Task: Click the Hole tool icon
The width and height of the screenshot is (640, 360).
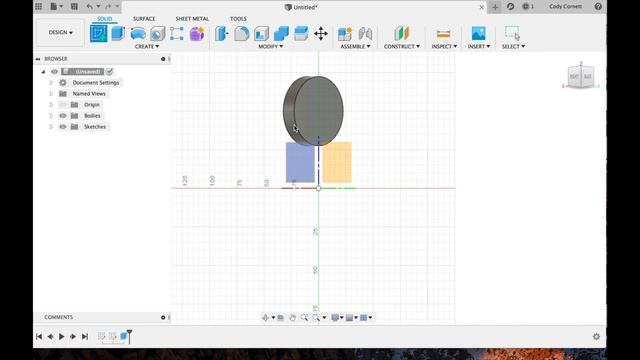Action: [x=158, y=34]
